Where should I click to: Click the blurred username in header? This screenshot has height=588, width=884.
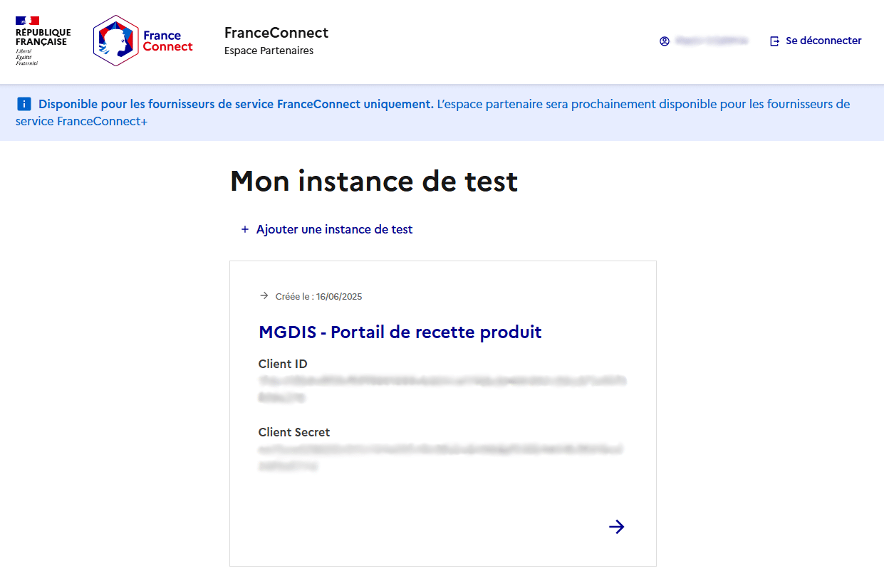click(712, 41)
